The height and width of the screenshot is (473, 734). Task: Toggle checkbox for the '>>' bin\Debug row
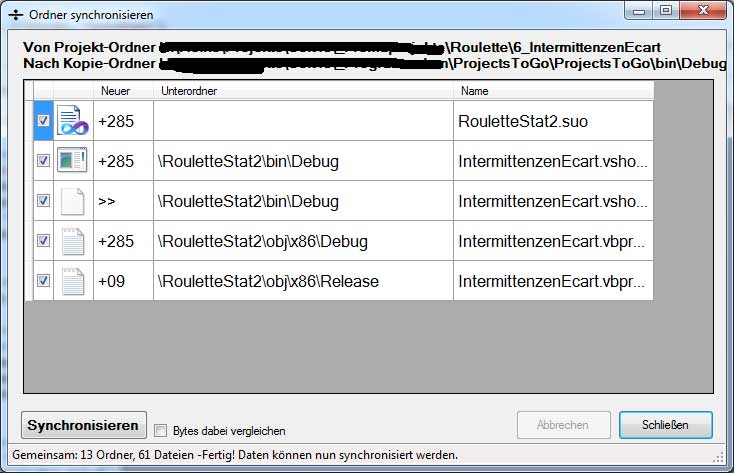[43, 201]
